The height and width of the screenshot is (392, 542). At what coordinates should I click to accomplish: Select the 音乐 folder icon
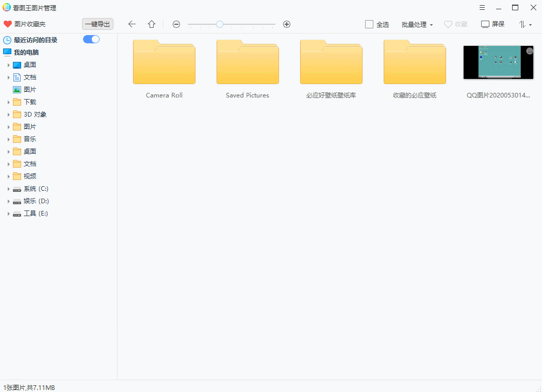tap(17, 139)
